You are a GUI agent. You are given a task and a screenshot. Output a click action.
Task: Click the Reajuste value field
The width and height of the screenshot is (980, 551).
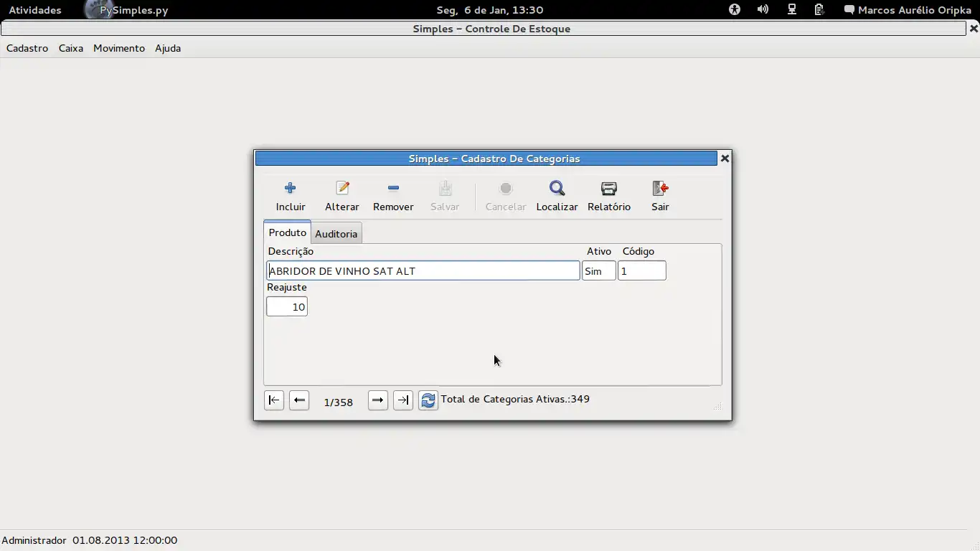click(x=287, y=306)
